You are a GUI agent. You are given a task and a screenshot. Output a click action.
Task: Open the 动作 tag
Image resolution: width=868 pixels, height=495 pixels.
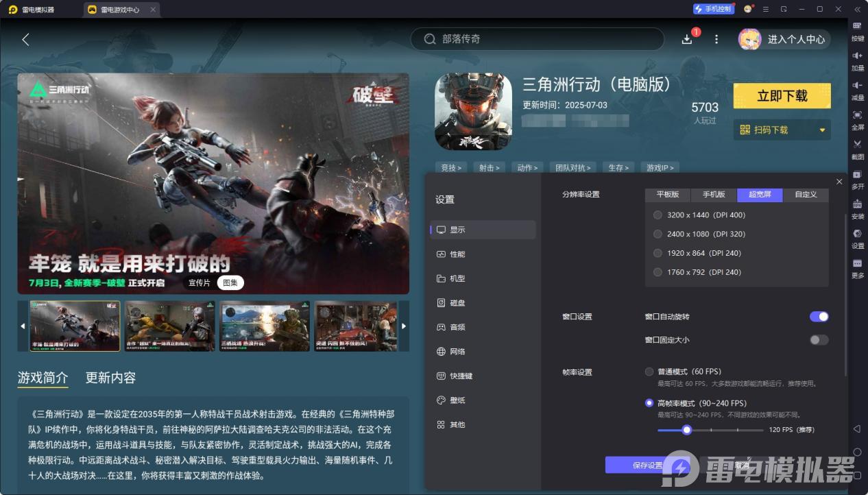527,167
